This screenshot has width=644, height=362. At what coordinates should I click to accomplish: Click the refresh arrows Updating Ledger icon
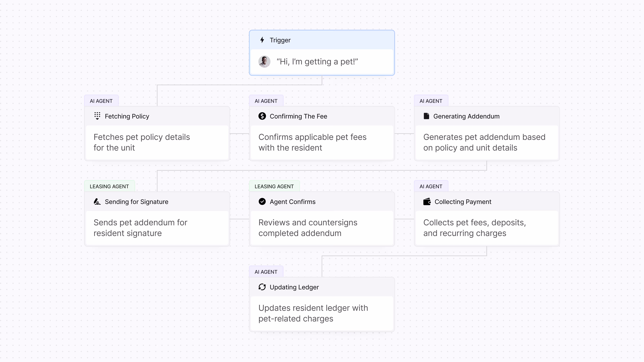point(262,287)
